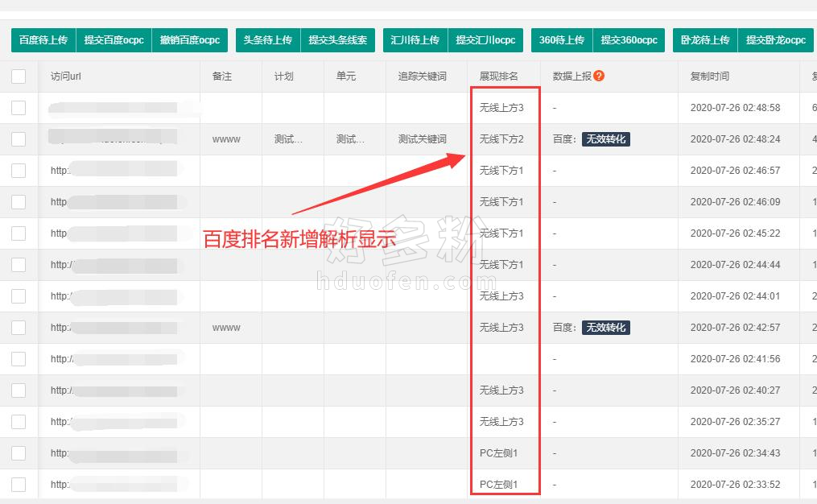This screenshot has height=504, width=817.
Task: Click the 展现排名 column header
Action: tap(498, 76)
